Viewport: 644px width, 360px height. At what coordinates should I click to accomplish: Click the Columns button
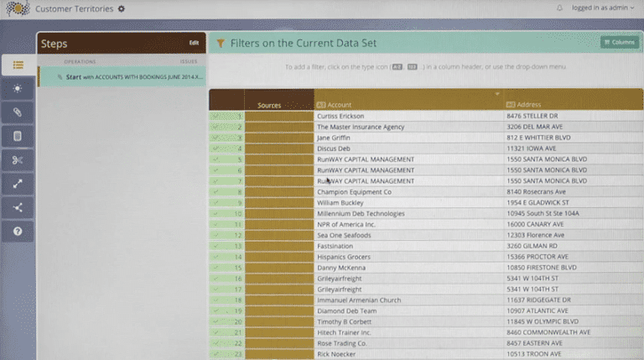click(x=619, y=42)
